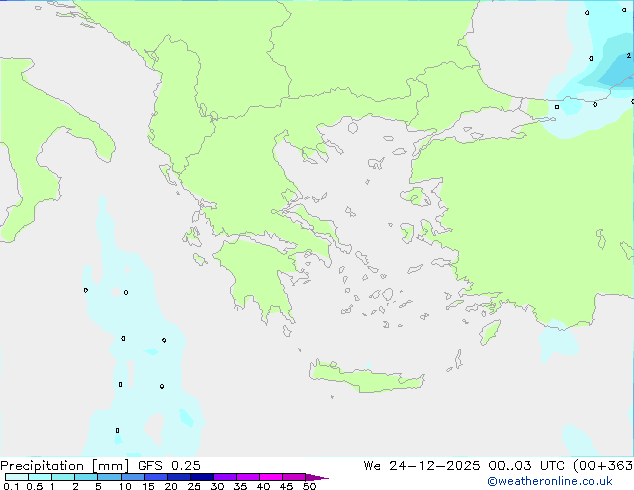Click the 1–2 mm legend color box
Image resolution: width=634 pixels, height=490 pixels.
tap(63, 477)
